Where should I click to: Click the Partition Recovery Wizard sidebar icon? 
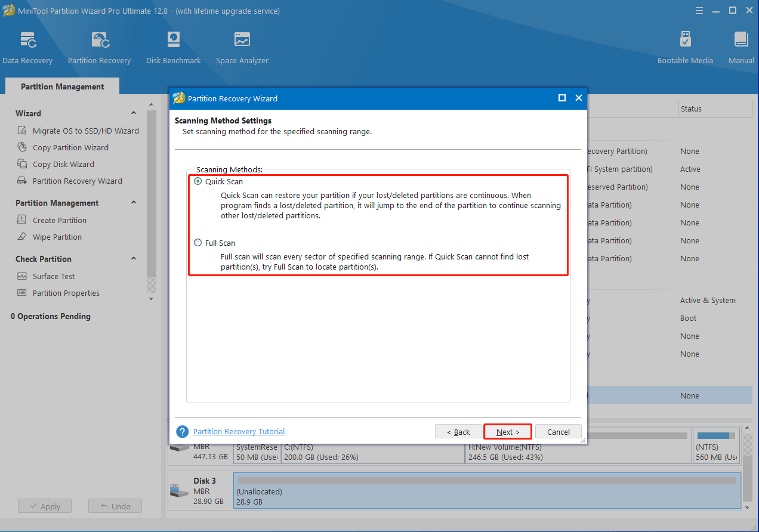click(x=22, y=181)
